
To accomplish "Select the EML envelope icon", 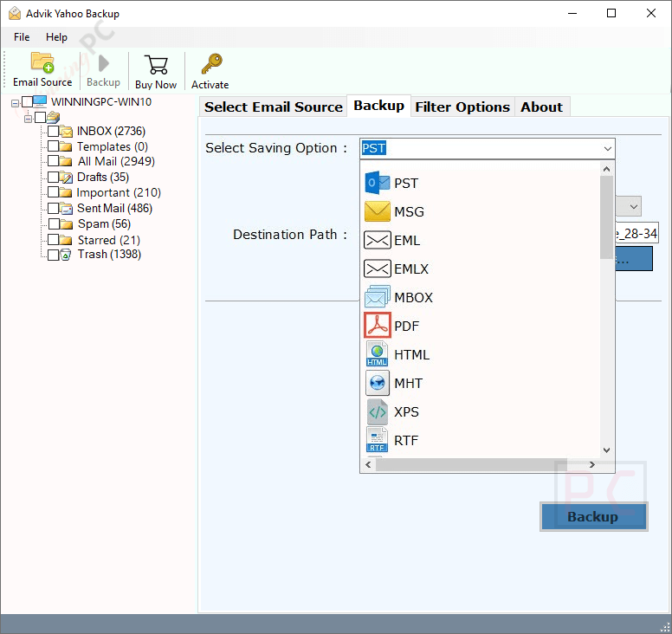I will pyautogui.click(x=378, y=240).
